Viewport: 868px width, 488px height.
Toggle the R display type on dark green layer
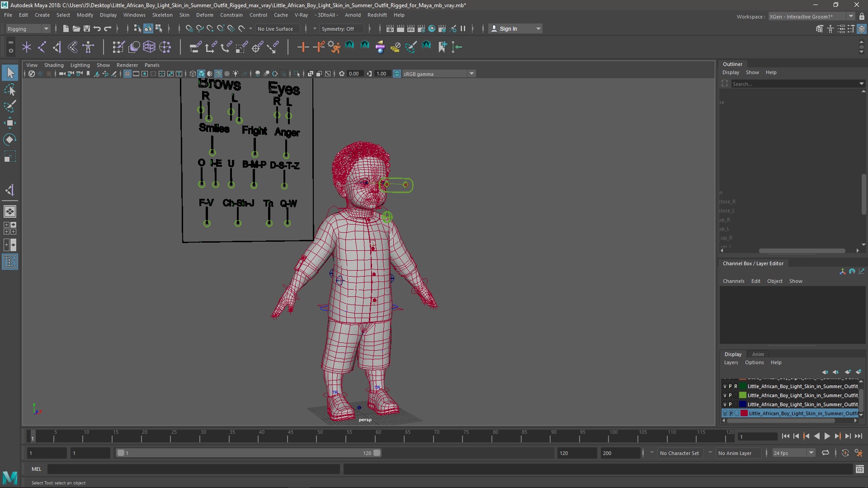736,386
